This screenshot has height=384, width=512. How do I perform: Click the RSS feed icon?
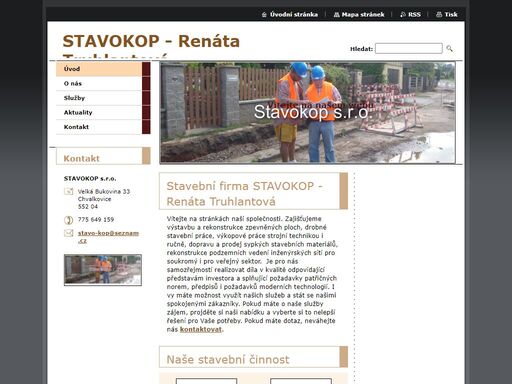pyautogui.click(x=403, y=15)
